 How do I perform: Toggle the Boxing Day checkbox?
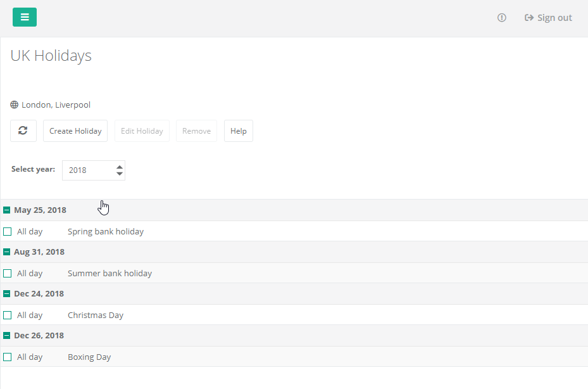coord(8,357)
